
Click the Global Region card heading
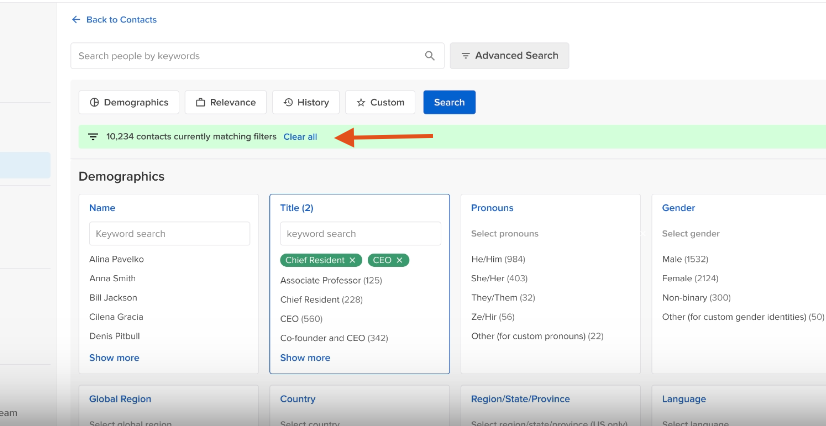coord(120,399)
